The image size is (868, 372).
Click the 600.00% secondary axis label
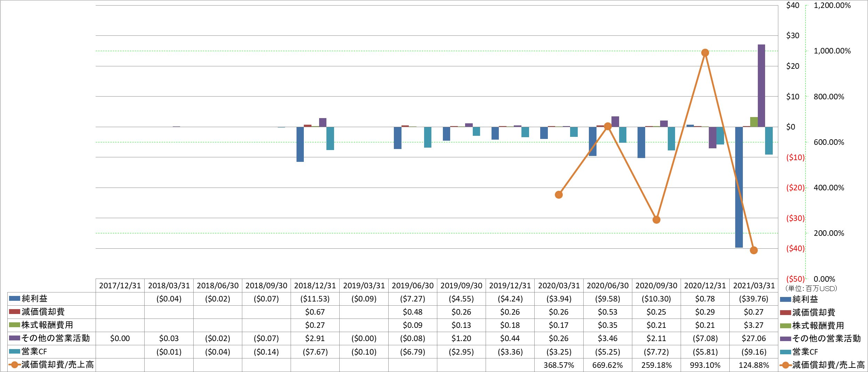[829, 142]
